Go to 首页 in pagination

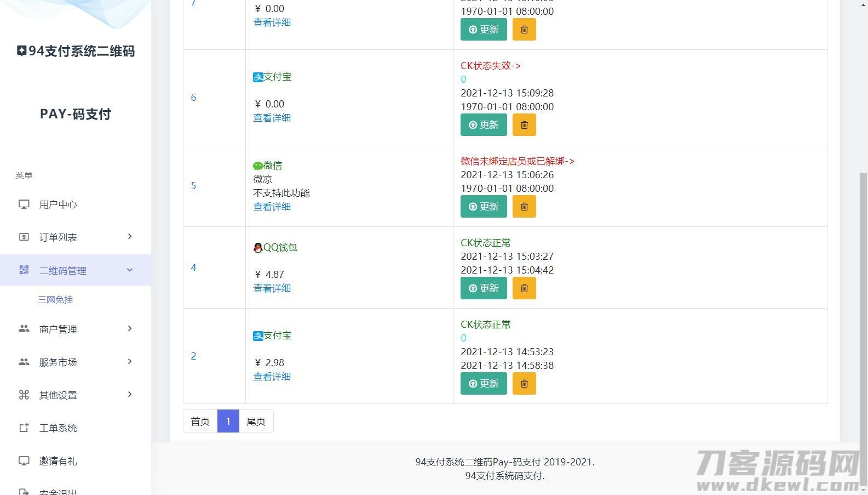[200, 422]
